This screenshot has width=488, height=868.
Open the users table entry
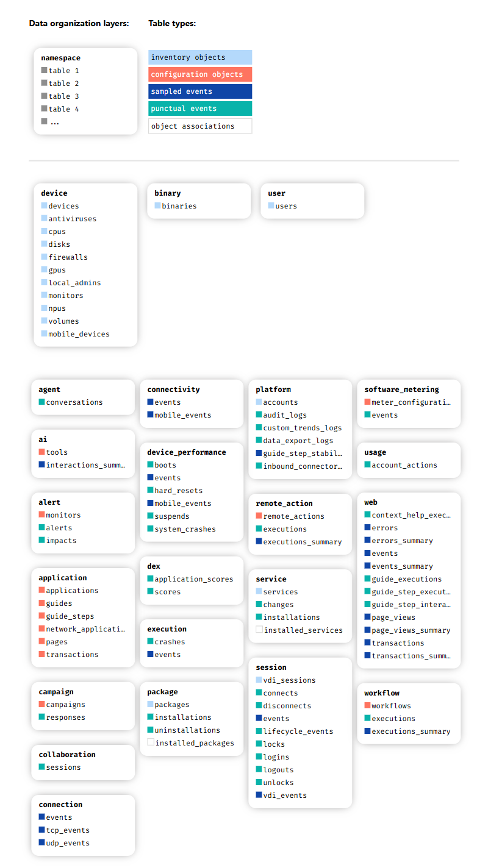tap(286, 206)
